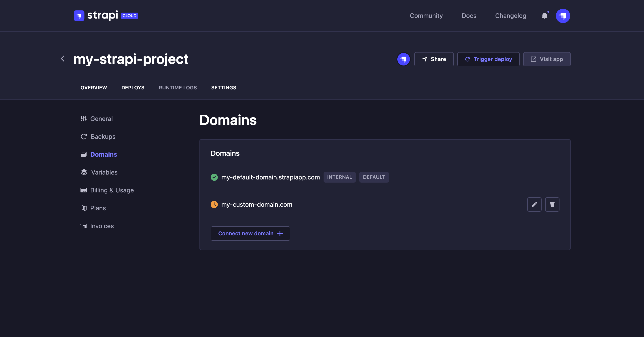The height and width of the screenshot is (337, 644).
Task: Trigger a new deploy
Action: 488,59
